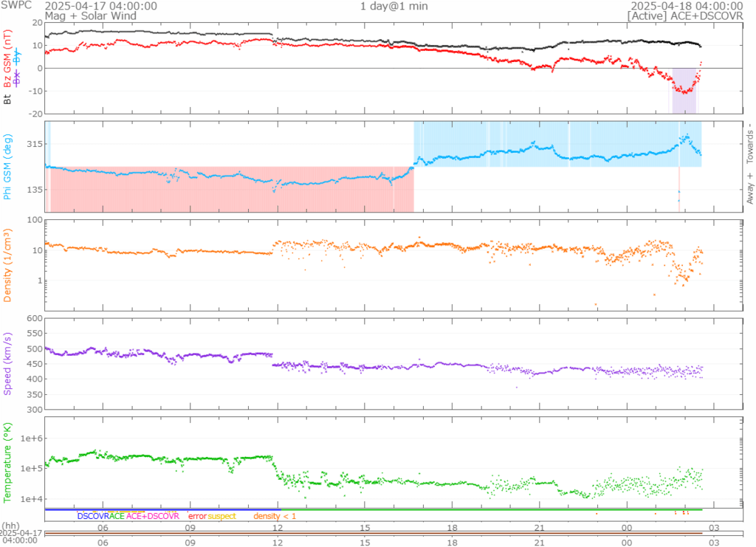
Task: Click the red error legend label
Action: [197, 516]
